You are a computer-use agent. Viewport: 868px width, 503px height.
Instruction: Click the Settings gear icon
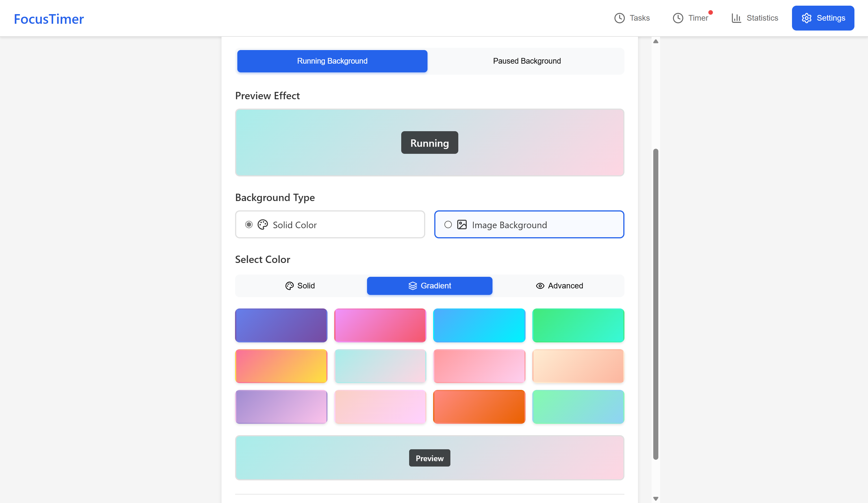tap(806, 18)
